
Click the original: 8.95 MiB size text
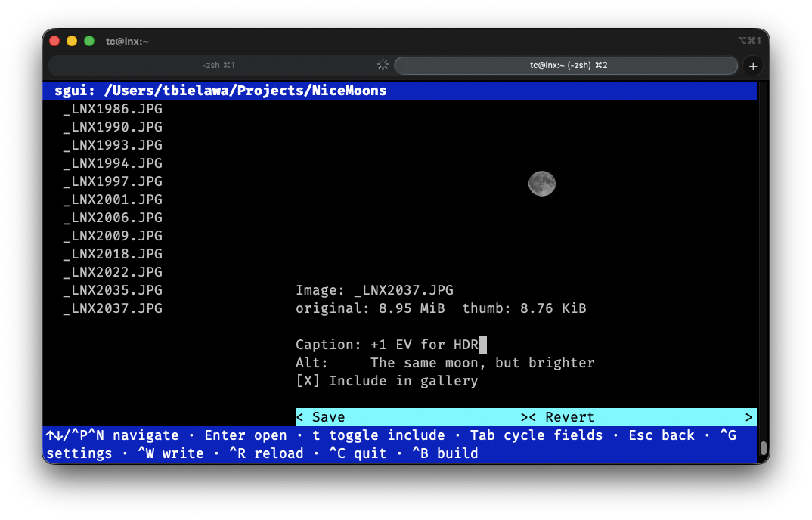[370, 308]
